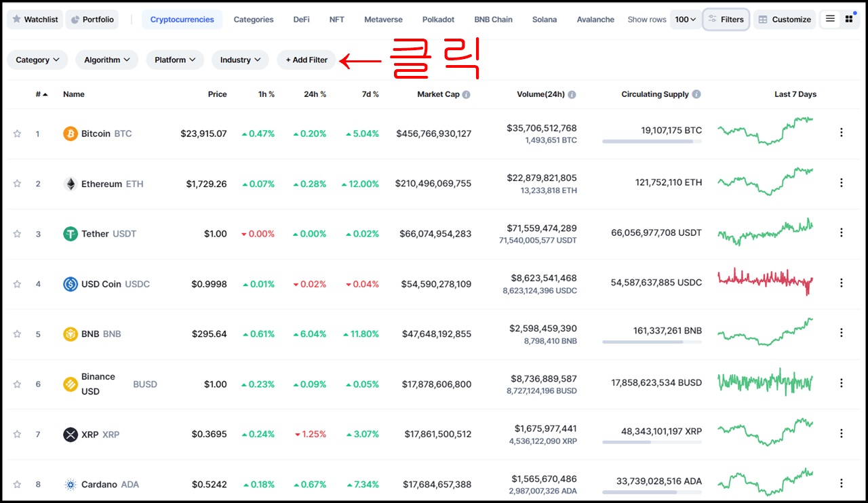868x503 pixels.
Task: Open the Cryptocurrencies tab
Action: (182, 20)
